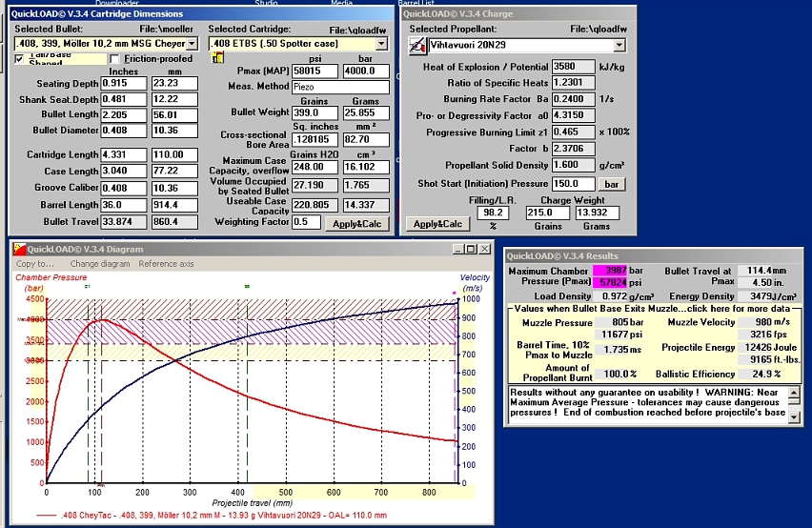Click the Cartridge Length inches field

pos(124,154)
